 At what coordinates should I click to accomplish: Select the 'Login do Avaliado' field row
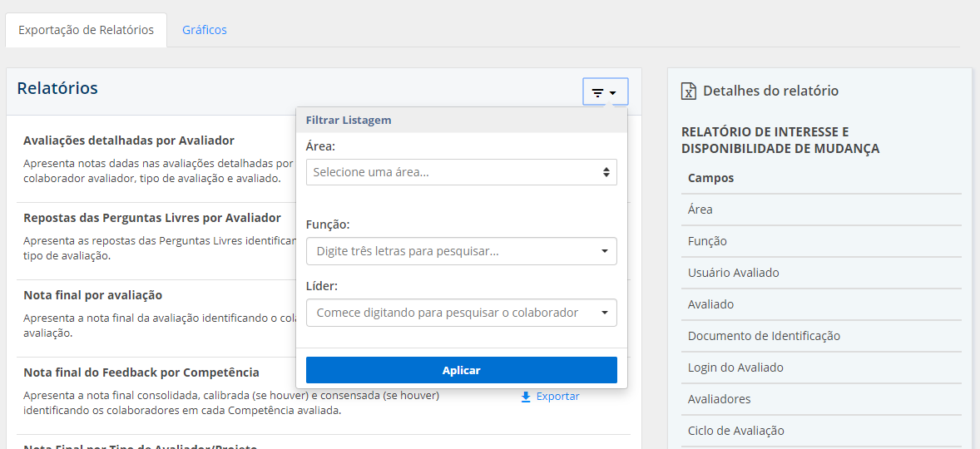tap(819, 368)
